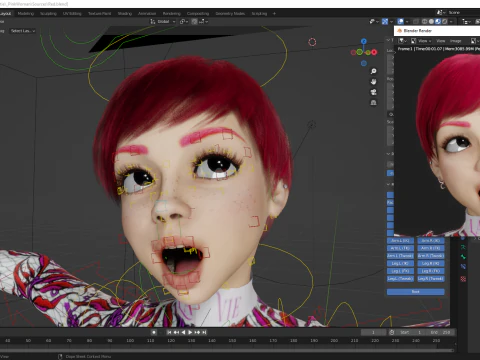The width and height of the screenshot is (480, 360).
Task: Click blue Z axis on navigation gizmo
Action: [x=364, y=41]
